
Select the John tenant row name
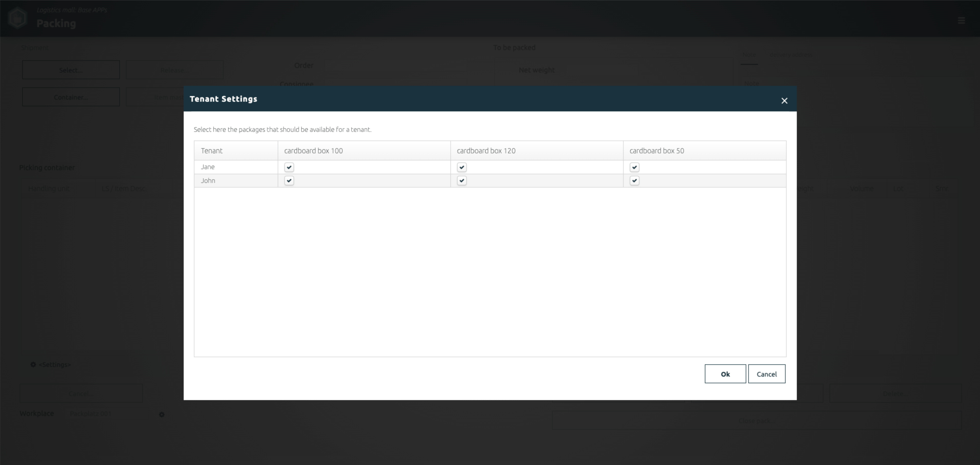208,181
